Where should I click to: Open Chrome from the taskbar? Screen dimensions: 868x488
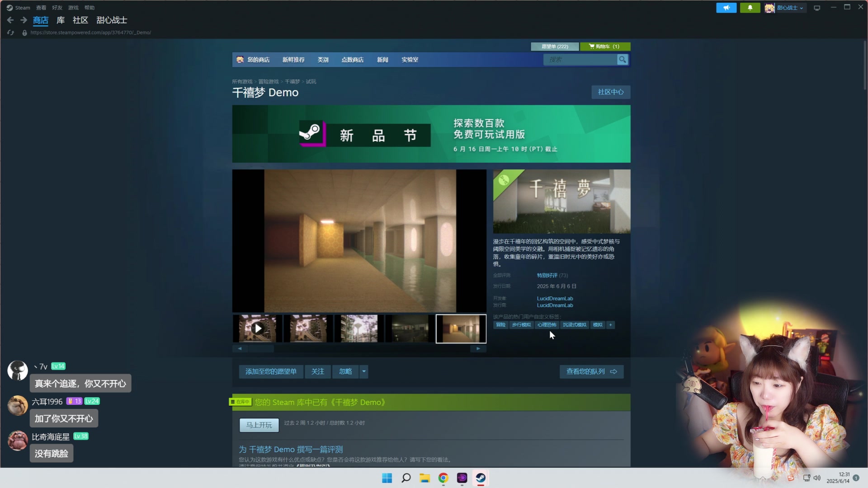pyautogui.click(x=443, y=478)
